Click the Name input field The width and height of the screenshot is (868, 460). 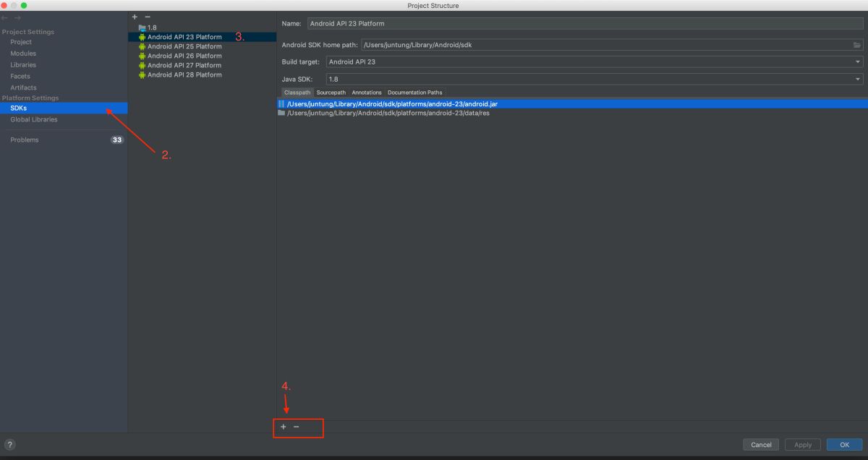[585, 23]
